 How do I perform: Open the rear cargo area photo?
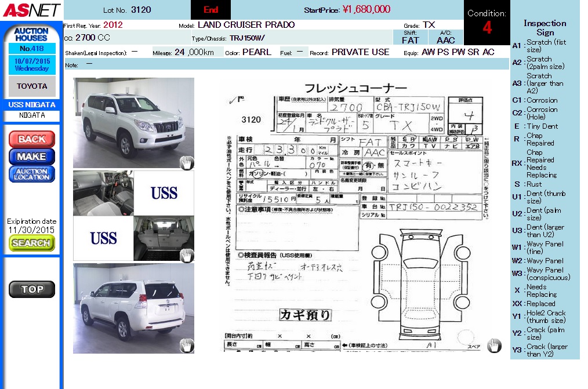point(163,238)
